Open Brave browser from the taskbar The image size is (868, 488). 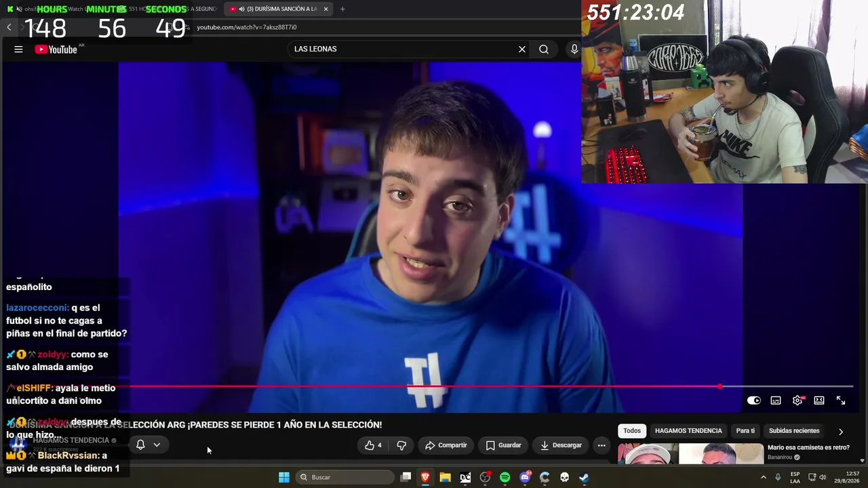click(425, 477)
